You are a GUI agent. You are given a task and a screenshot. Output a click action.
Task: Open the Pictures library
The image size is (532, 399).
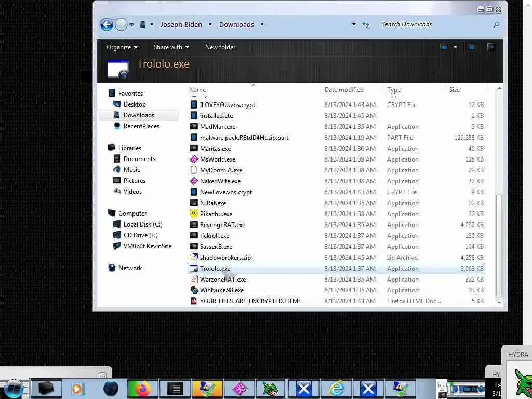pos(135,181)
